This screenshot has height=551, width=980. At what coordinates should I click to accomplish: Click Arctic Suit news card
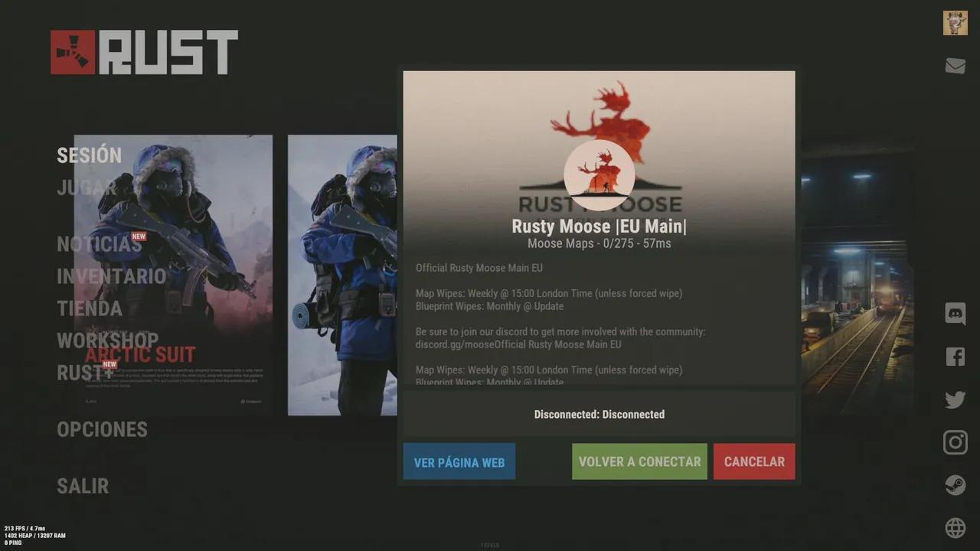coord(173,275)
